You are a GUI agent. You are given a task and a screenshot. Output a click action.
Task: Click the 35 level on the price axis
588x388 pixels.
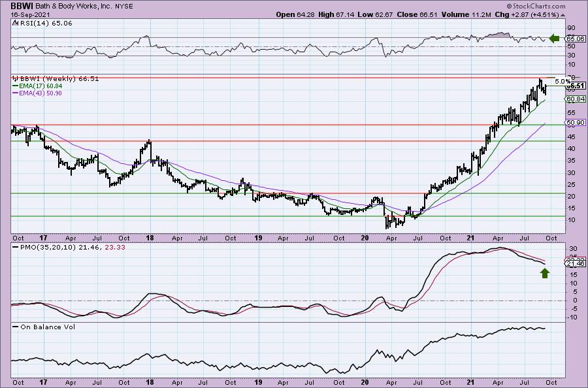tap(571, 161)
